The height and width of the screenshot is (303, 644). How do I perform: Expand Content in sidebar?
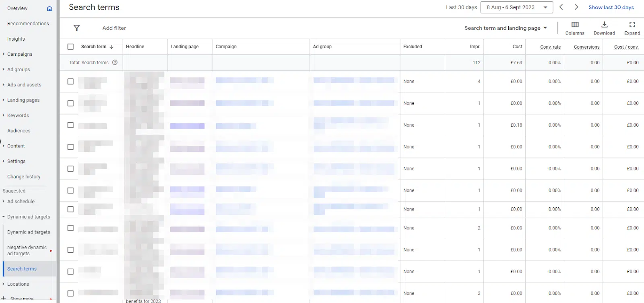(4, 146)
